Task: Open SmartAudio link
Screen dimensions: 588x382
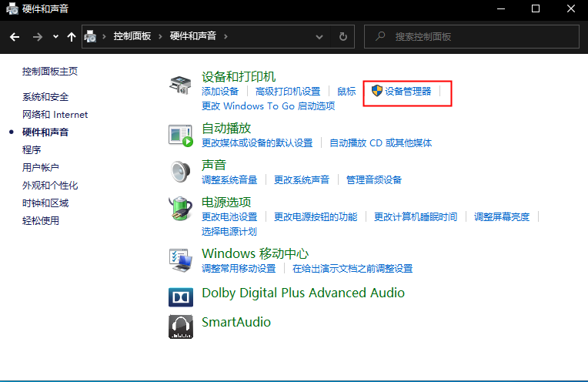Action: pyautogui.click(x=236, y=322)
